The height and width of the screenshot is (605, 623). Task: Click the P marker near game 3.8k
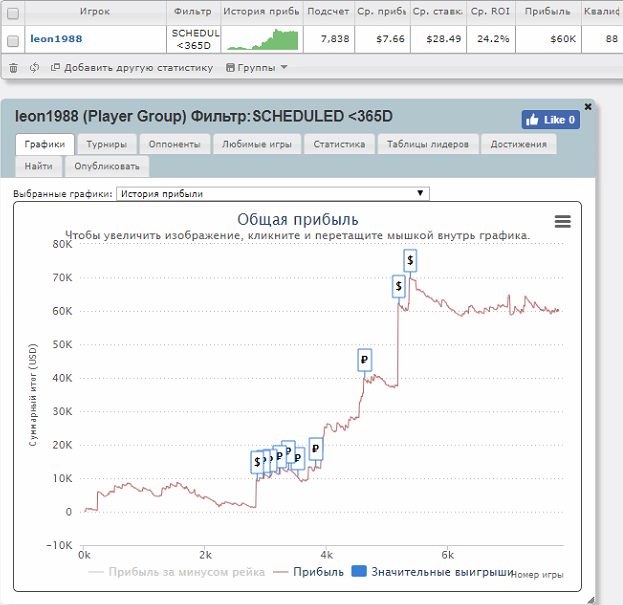click(316, 449)
